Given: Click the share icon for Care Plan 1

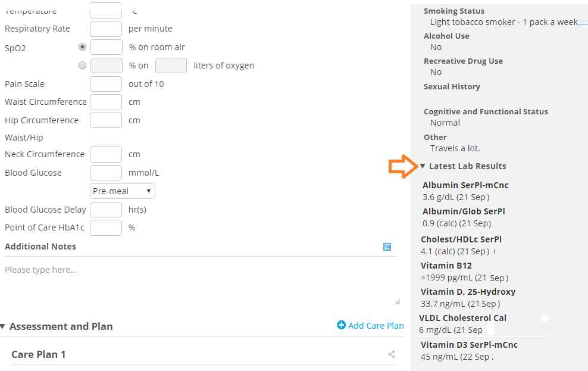Looking at the screenshot, I should click(x=392, y=354).
